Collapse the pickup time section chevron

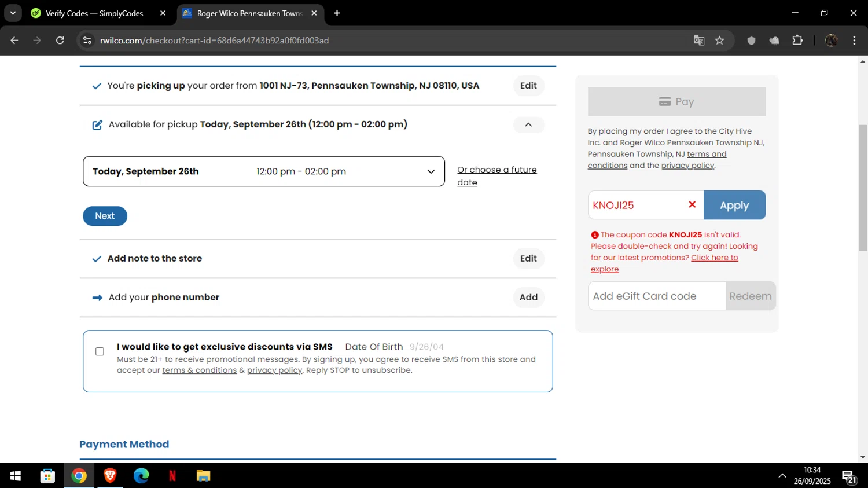point(528,124)
